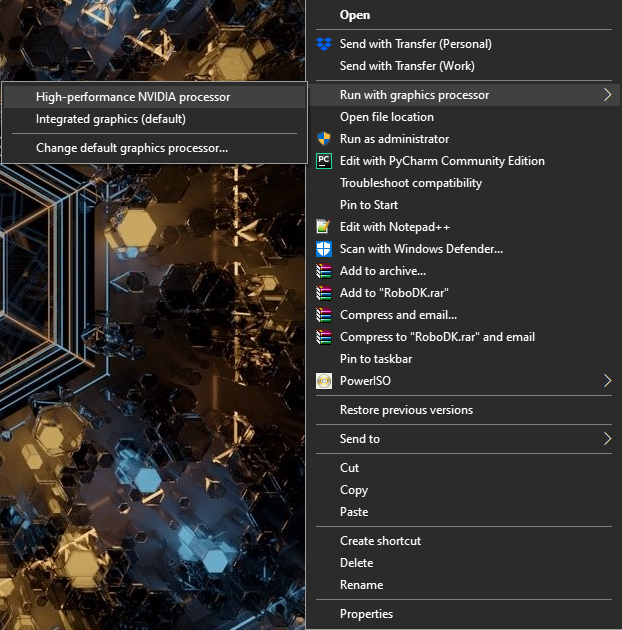Expand the PowerISO submenu arrow

point(606,381)
